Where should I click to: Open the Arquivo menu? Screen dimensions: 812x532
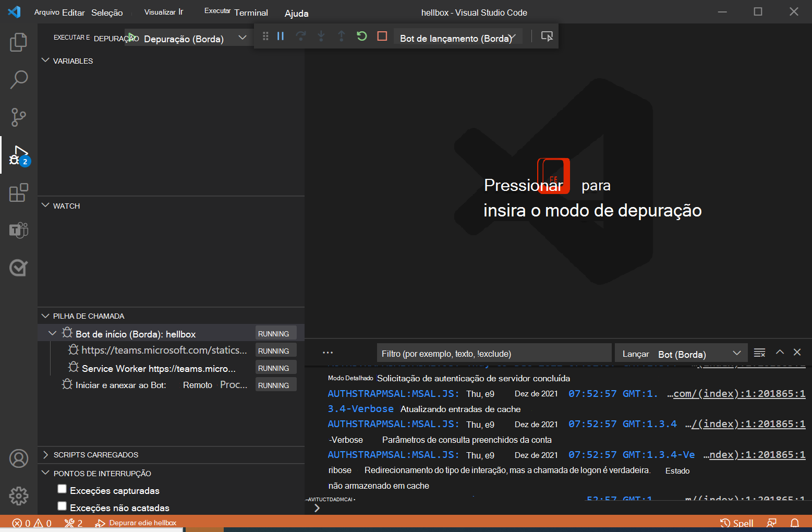click(x=47, y=13)
